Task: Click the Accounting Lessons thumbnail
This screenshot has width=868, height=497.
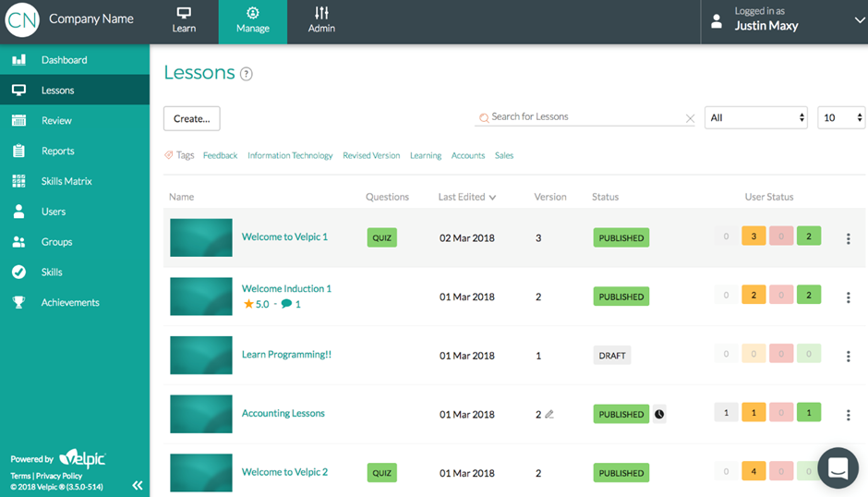Action: (201, 414)
